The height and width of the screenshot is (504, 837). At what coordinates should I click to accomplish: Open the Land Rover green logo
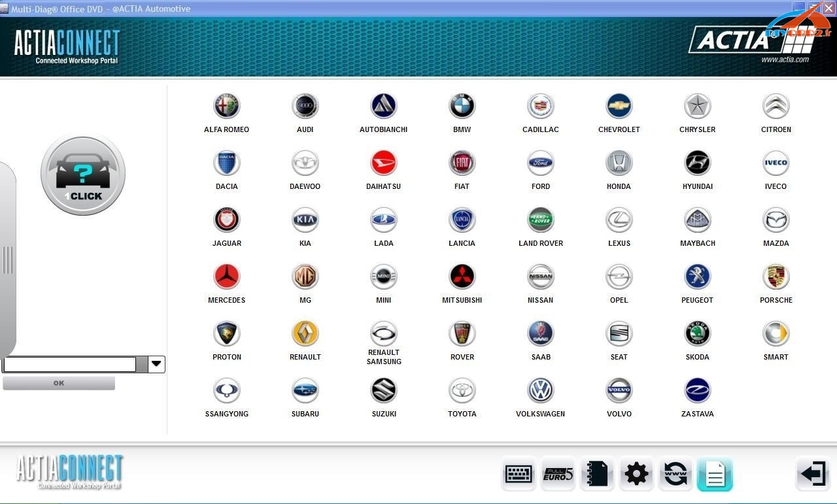[541, 220]
